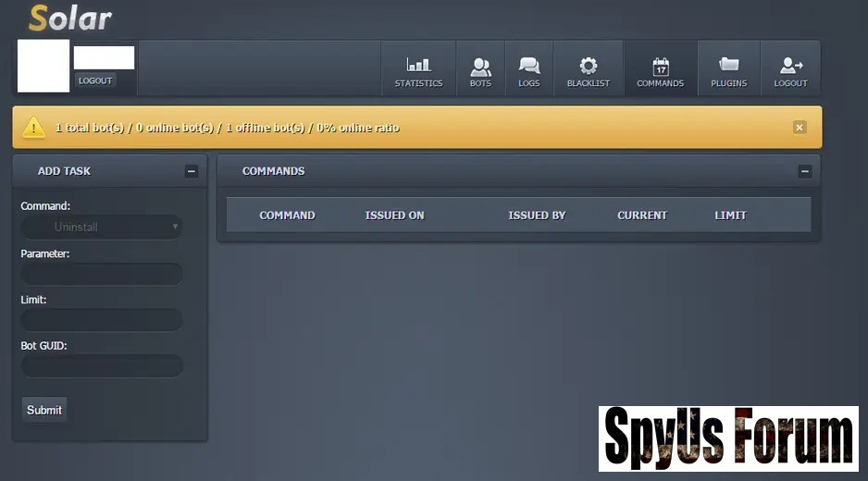Collapse the Commands panel
This screenshot has width=868, height=481.
[x=804, y=171]
